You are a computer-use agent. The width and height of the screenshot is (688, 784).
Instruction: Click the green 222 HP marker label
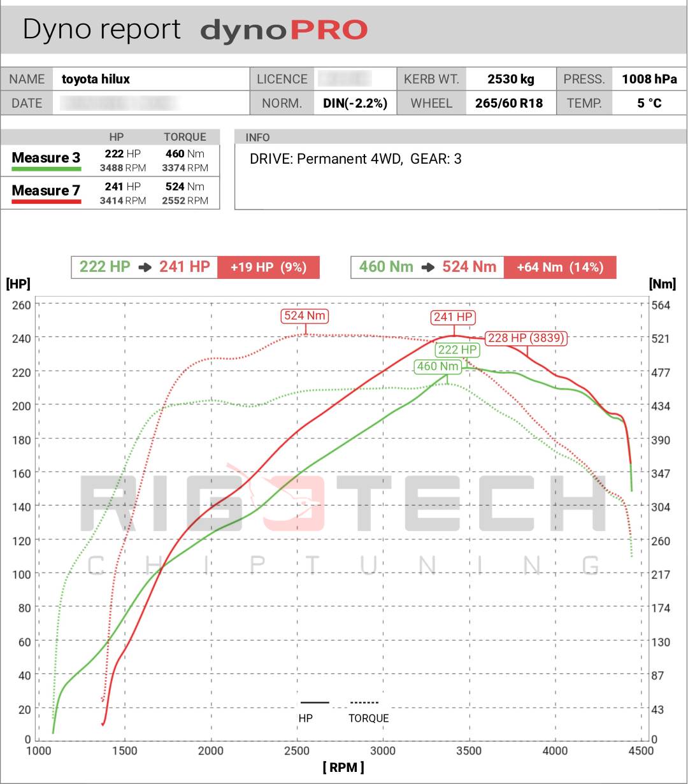pos(457,350)
